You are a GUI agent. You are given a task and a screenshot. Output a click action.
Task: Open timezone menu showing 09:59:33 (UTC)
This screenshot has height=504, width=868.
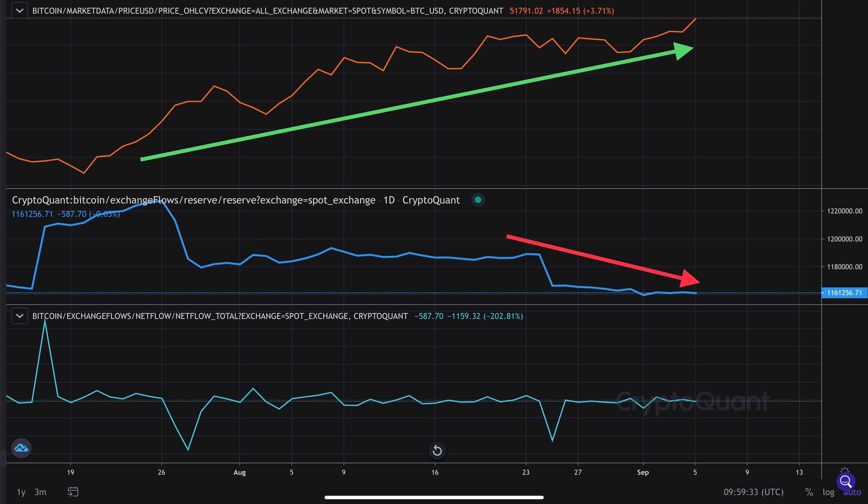[x=753, y=492]
